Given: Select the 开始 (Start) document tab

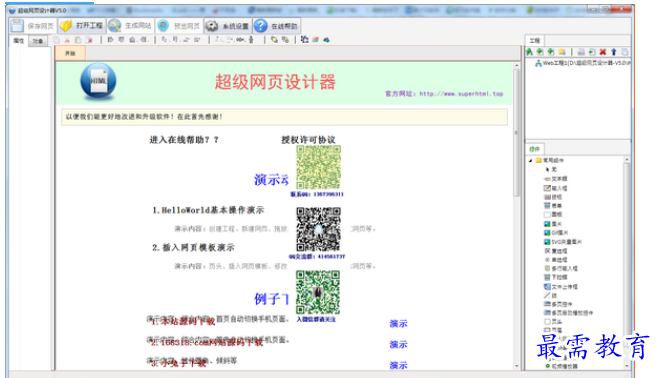Looking at the screenshot, I should (x=70, y=53).
